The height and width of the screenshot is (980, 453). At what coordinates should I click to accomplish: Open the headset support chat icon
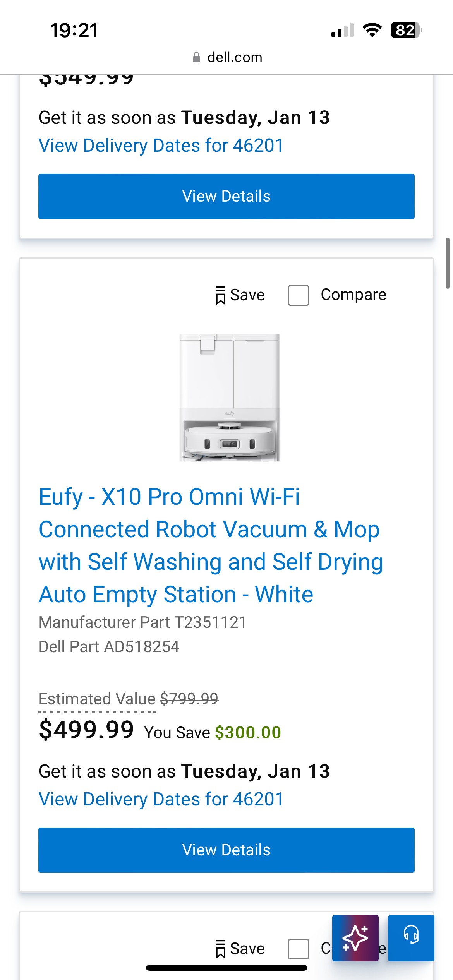coord(411,937)
